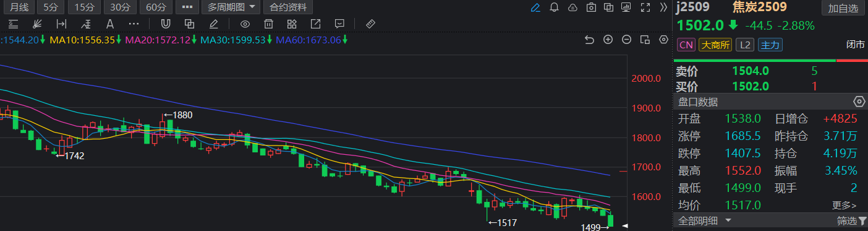Click the 加自选 button
The height and width of the screenshot is (231, 868).
tap(843, 8)
